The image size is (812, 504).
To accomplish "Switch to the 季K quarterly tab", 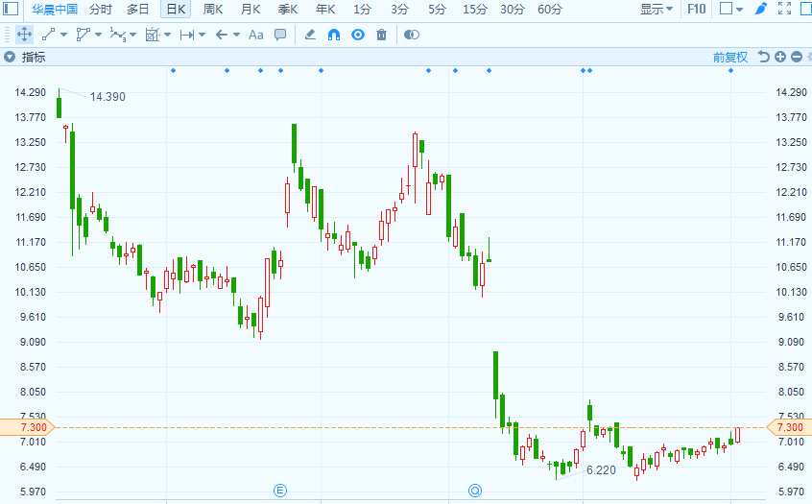I will 288,9.
